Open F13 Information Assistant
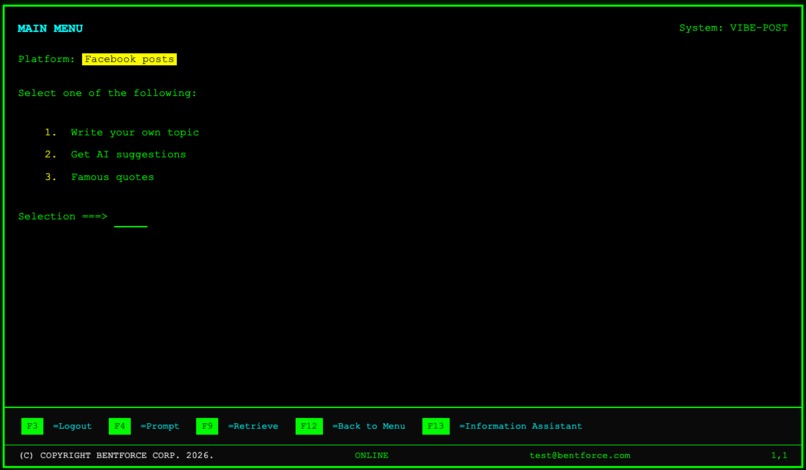The width and height of the screenshot is (806, 470). (435, 426)
